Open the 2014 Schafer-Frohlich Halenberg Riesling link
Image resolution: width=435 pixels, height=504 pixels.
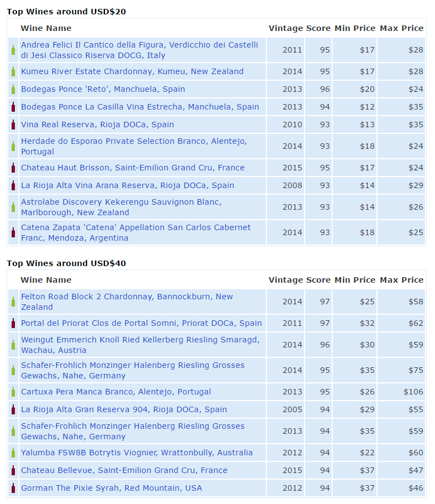pyautogui.click(x=133, y=370)
